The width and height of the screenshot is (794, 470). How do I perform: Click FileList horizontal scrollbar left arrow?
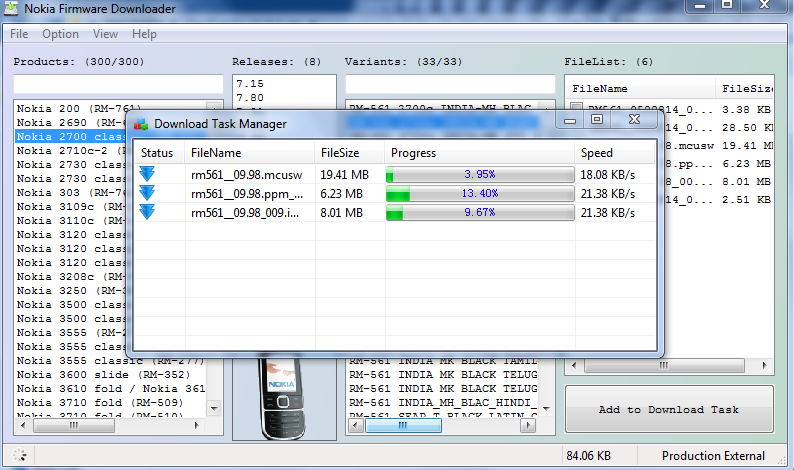pos(574,365)
